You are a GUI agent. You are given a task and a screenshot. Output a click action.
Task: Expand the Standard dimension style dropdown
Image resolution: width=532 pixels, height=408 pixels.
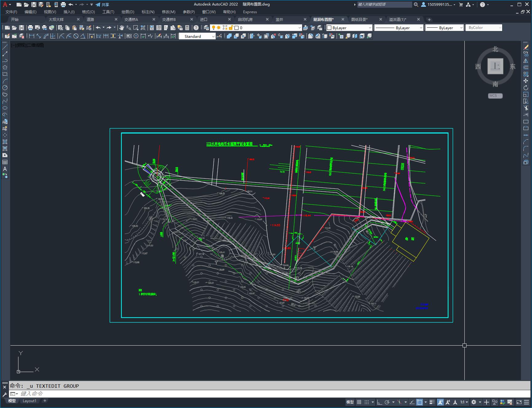(197, 36)
